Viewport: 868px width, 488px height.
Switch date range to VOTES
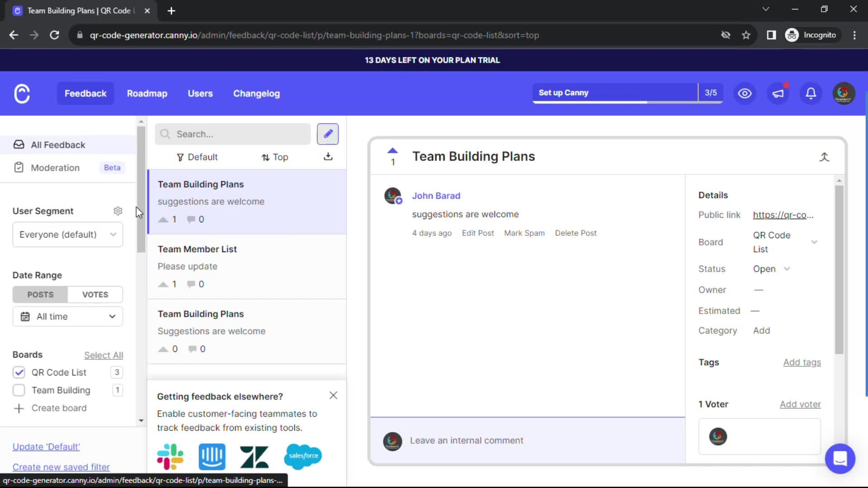(95, 294)
